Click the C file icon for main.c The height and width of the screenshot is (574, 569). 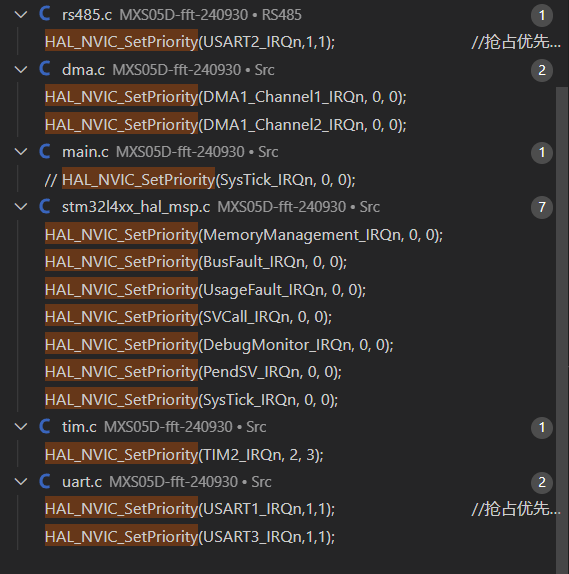pyautogui.click(x=45, y=151)
